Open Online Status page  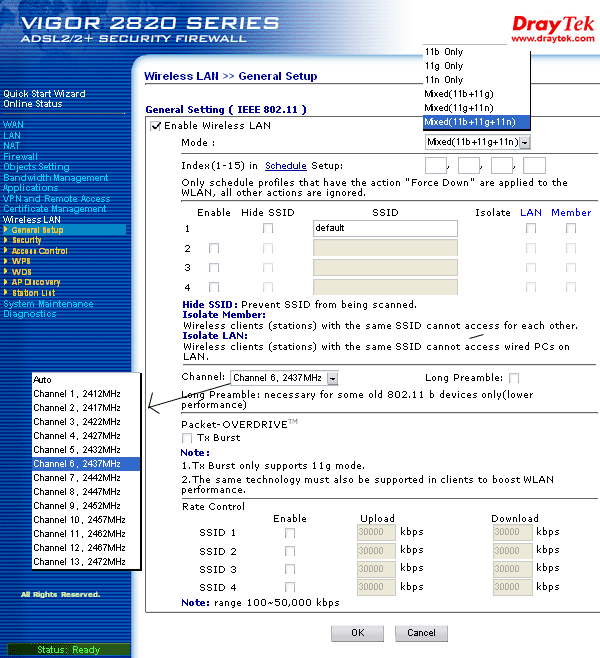[33, 104]
